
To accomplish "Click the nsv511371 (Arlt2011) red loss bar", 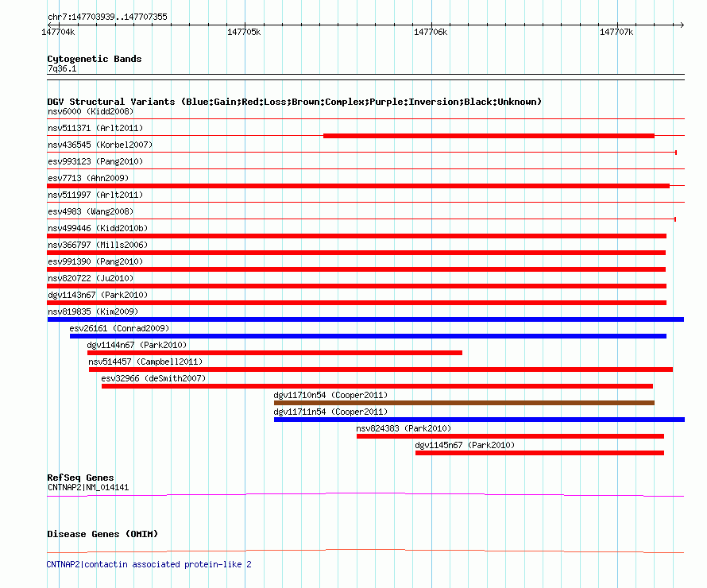I will (x=489, y=136).
